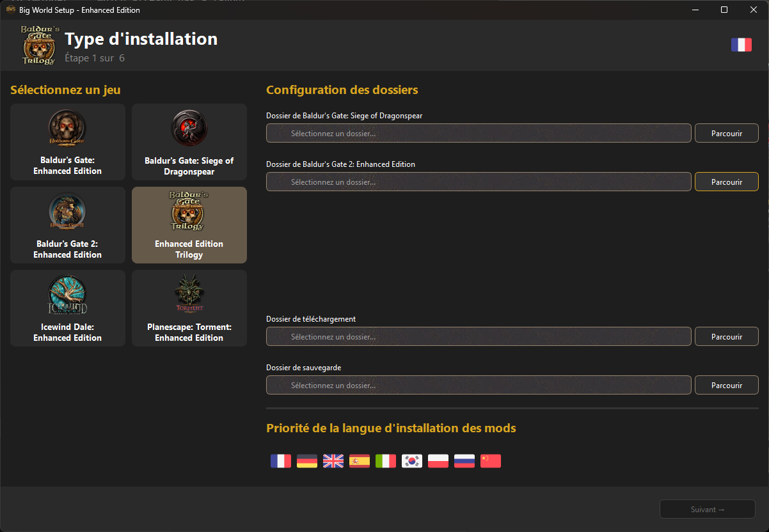Browse for the téléchargement folder
The width and height of the screenshot is (769, 532).
point(727,337)
